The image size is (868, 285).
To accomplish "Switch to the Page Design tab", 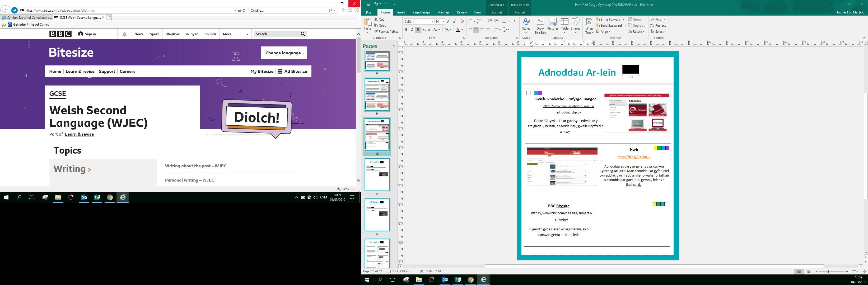I will 421,12.
